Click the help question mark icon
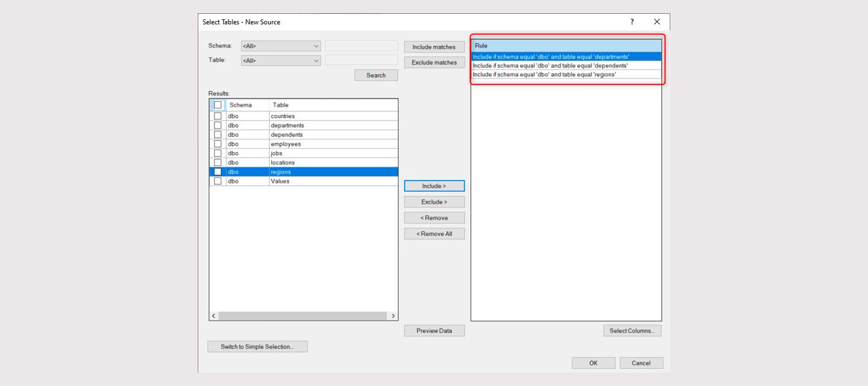The height and width of the screenshot is (386, 868). [x=632, y=22]
